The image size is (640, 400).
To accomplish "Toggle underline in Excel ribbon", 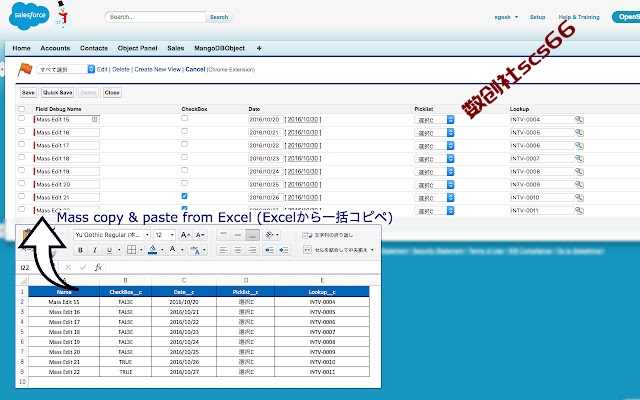I will coord(109,250).
